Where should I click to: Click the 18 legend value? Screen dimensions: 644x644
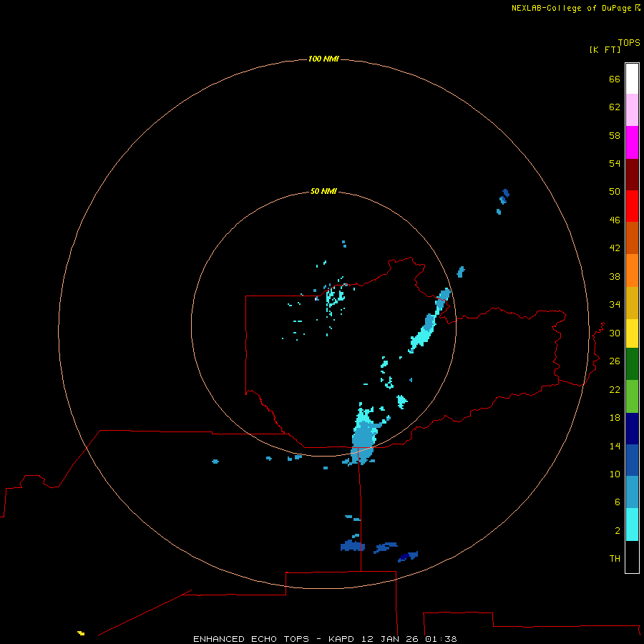615,418
